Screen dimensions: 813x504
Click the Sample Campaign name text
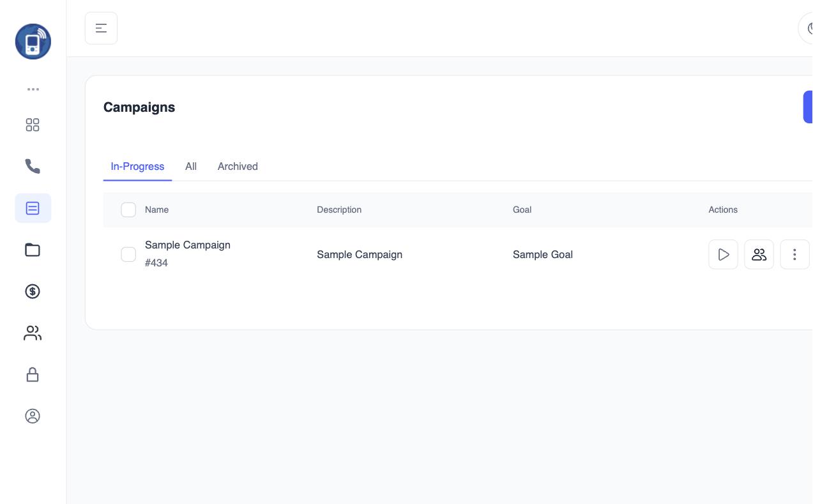tap(188, 245)
